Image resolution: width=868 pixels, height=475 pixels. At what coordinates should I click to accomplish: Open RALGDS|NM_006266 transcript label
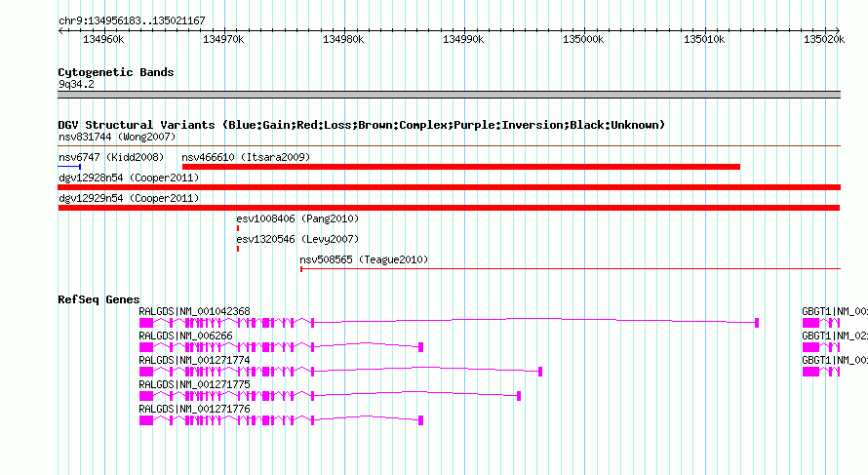pyautogui.click(x=185, y=336)
